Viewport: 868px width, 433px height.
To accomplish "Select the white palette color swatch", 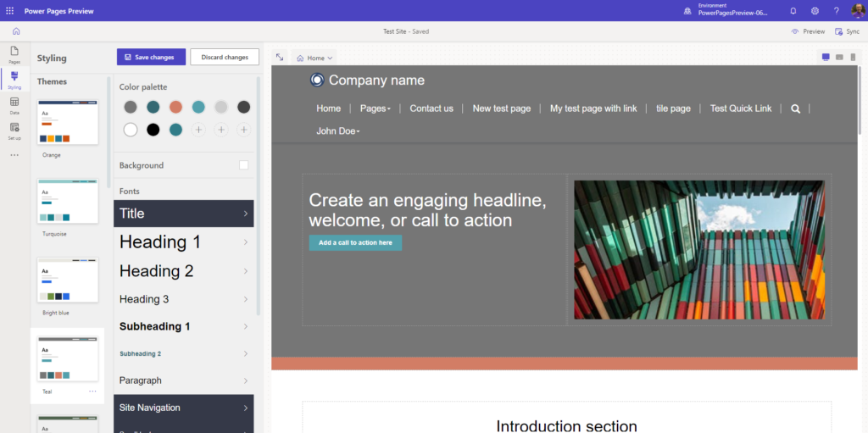I will pos(131,130).
